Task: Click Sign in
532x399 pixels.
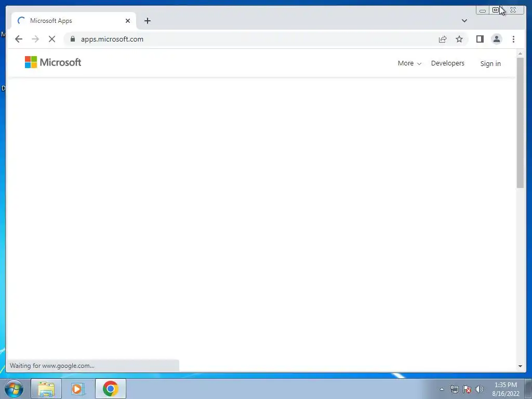Action: (x=490, y=63)
